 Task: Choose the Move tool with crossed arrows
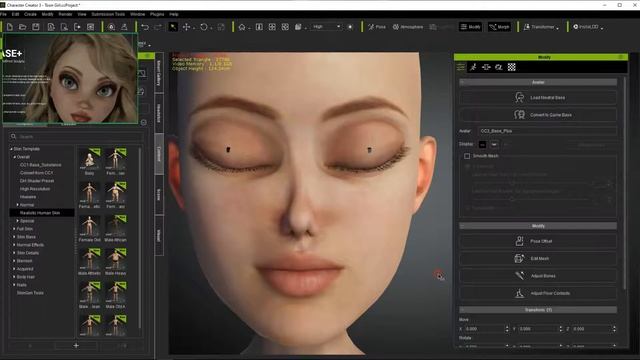click(x=187, y=27)
